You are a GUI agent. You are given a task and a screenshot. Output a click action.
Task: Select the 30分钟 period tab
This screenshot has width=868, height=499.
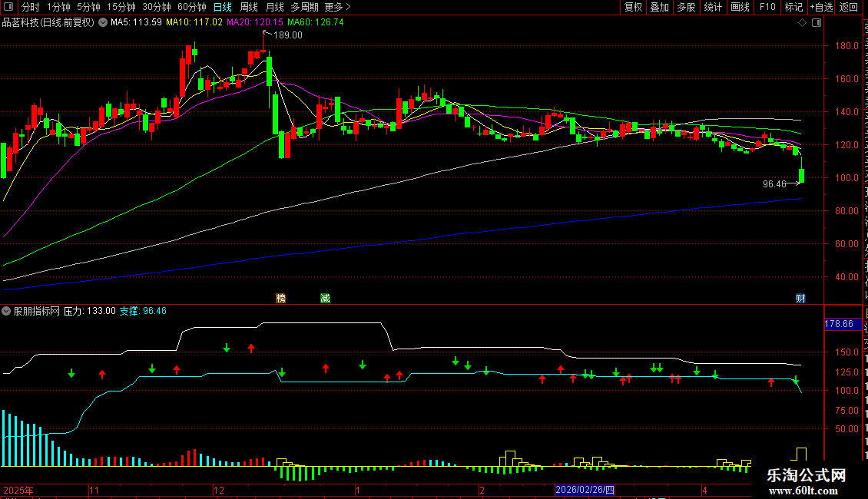pyautogui.click(x=157, y=7)
